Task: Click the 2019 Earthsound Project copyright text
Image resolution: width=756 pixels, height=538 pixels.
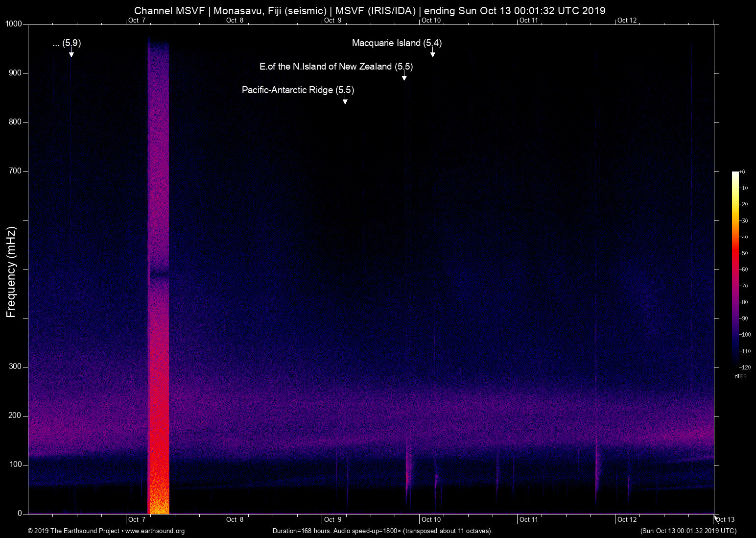Action: [73, 531]
